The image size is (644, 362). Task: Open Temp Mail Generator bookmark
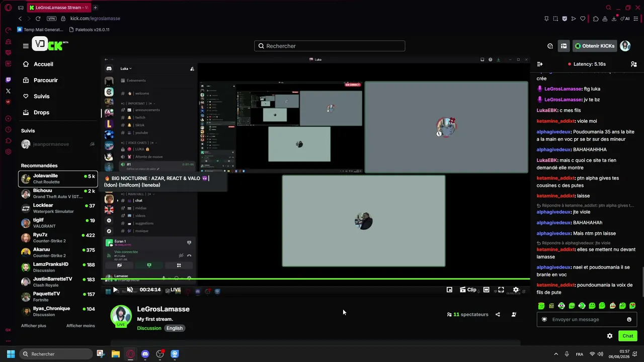[40, 30]
